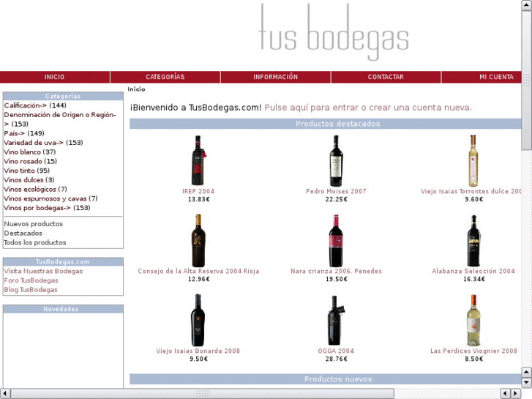532x399 pixels.
Task: Open Nara crianza 2006. Penedes title
Action: (336, 271)
